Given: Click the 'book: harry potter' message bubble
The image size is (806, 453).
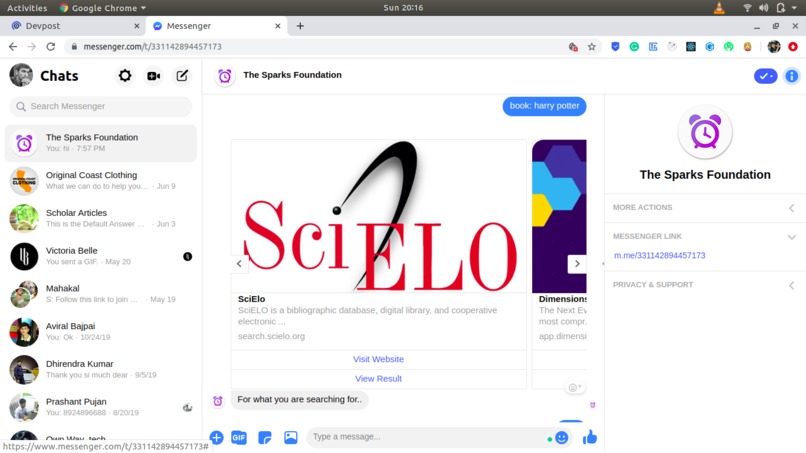Looking at the screenshot, I should coord(544,106).
